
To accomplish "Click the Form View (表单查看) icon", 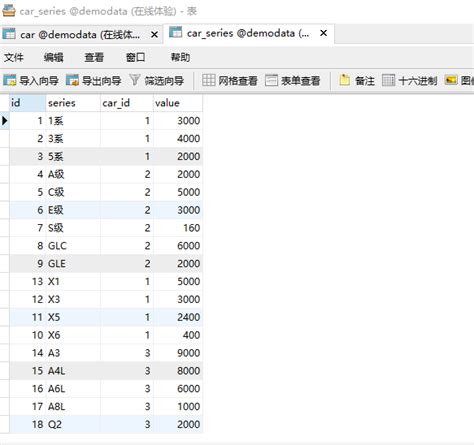I will pos(271,80).
